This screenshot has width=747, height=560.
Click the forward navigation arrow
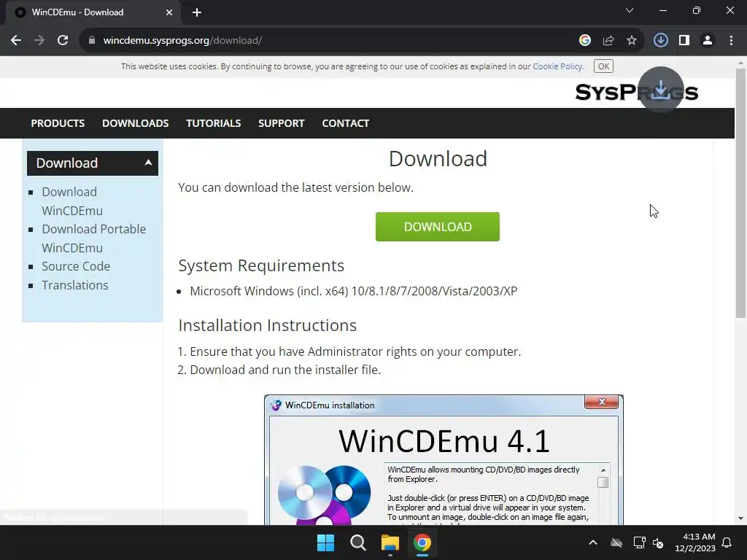click(39, 41)
